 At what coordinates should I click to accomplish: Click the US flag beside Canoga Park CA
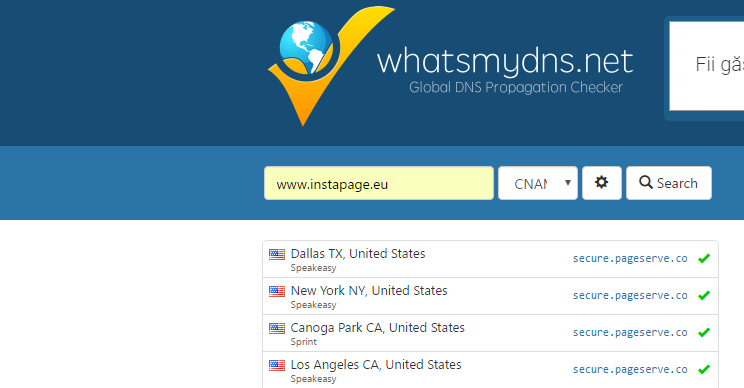277,328
